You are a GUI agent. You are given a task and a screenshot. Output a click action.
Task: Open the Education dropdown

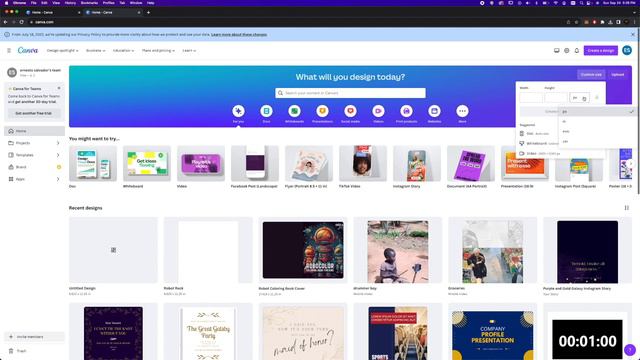click(x=123, y=51)
